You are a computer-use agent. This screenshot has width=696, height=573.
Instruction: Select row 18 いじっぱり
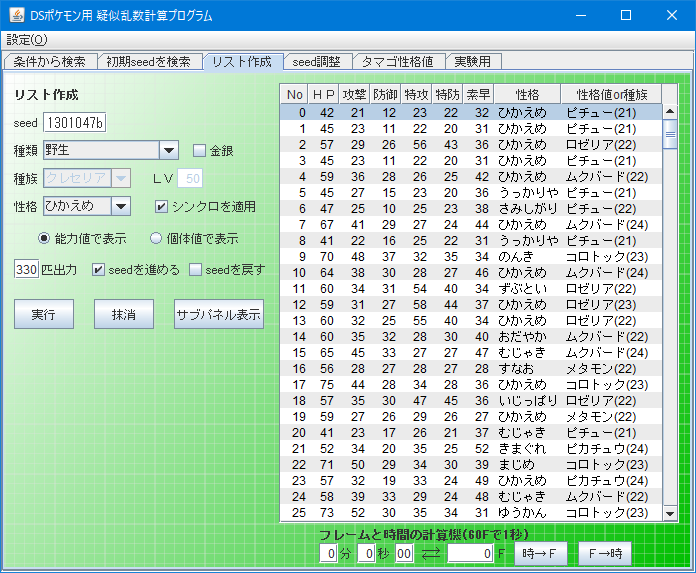point(471,400)
